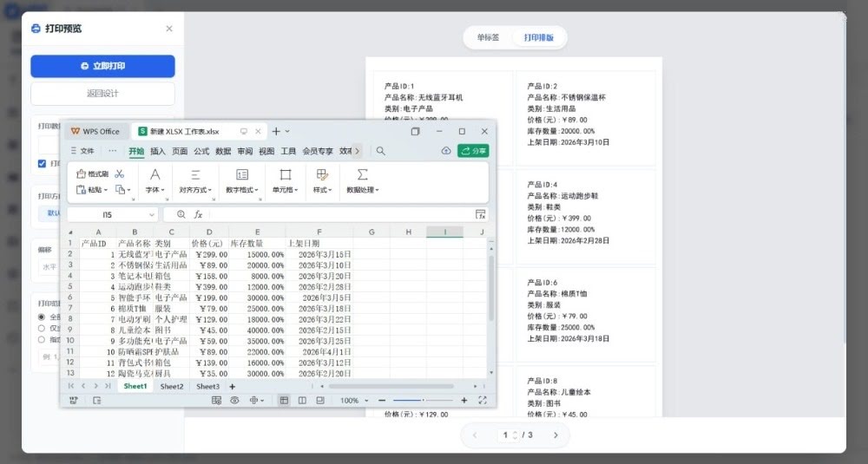
Task: Toggle the blue checkbox in print preview panel
Action: click(42, 163)
